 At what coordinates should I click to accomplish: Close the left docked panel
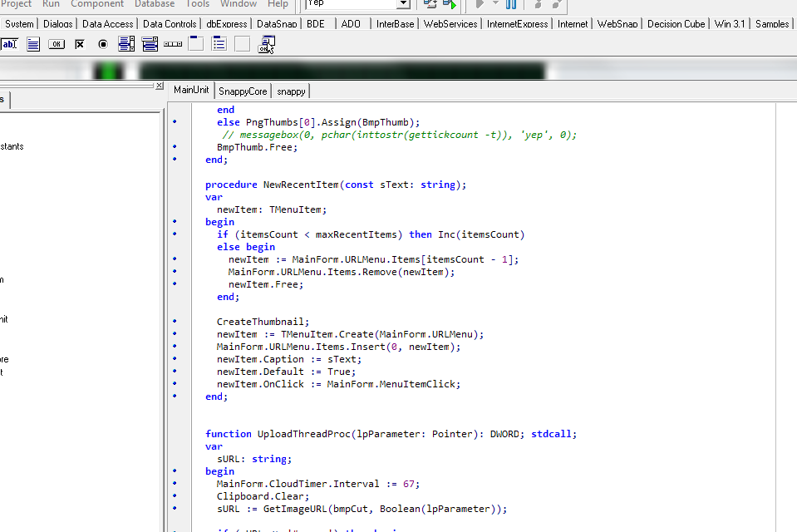pos(160,86)
